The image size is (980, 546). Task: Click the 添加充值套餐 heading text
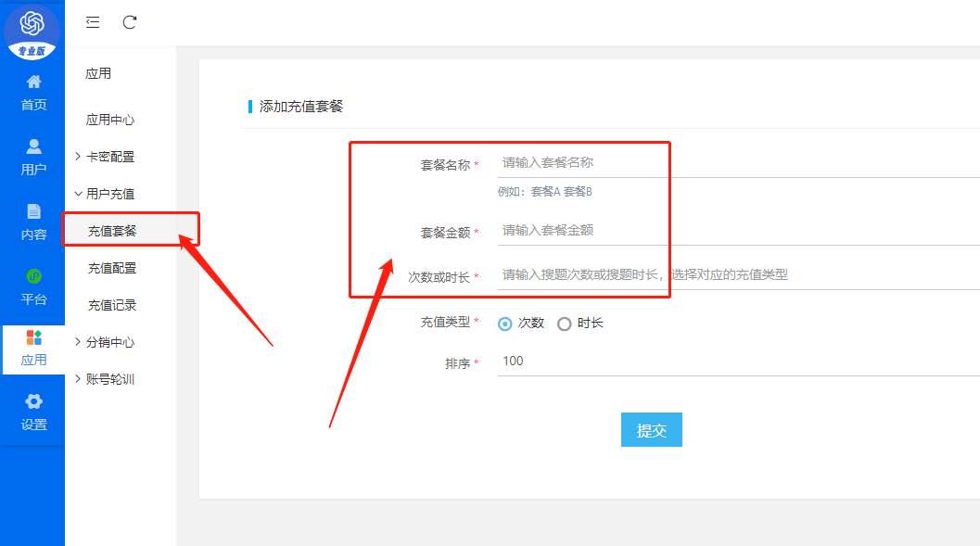(301, 107)
